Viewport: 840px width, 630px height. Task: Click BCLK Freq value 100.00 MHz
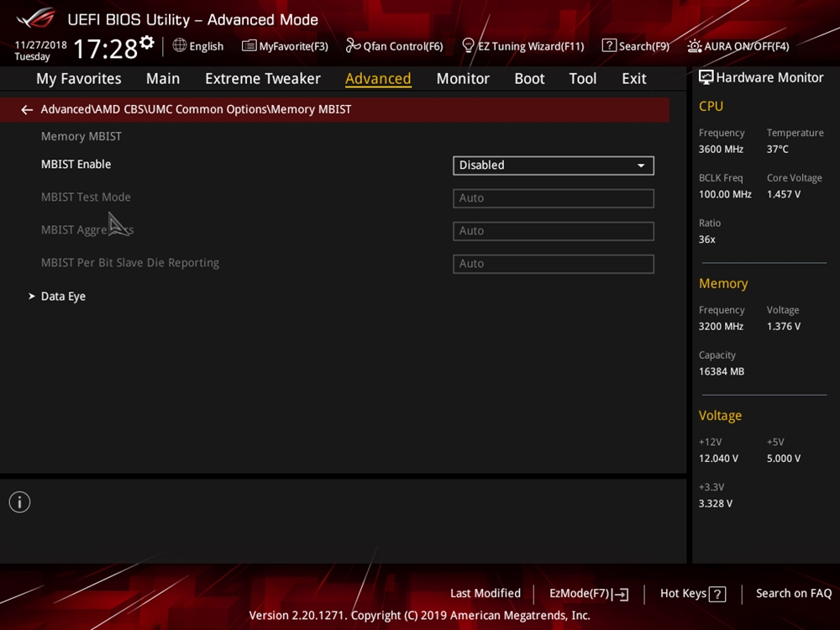pyautogui.click(x=725, y=195)
